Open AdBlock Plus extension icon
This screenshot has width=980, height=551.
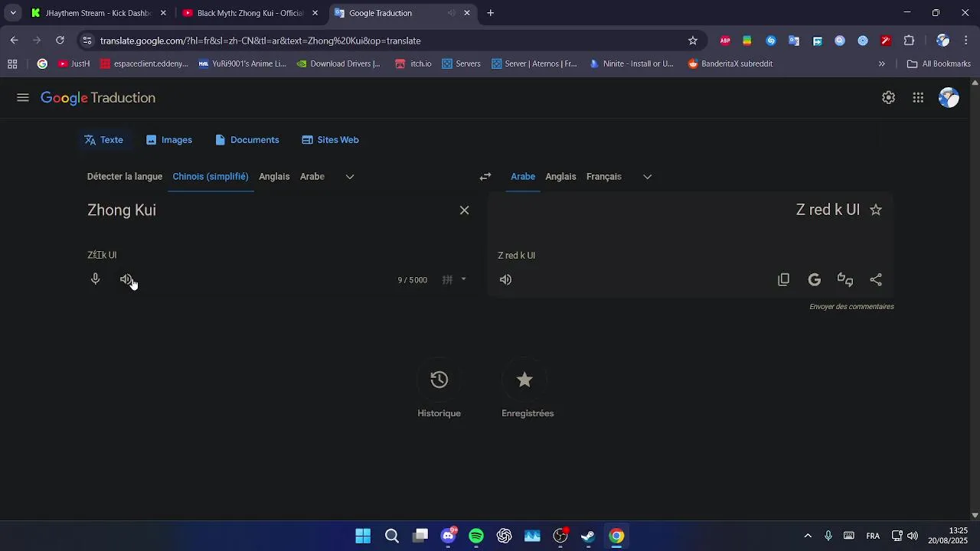pos(725,41)
